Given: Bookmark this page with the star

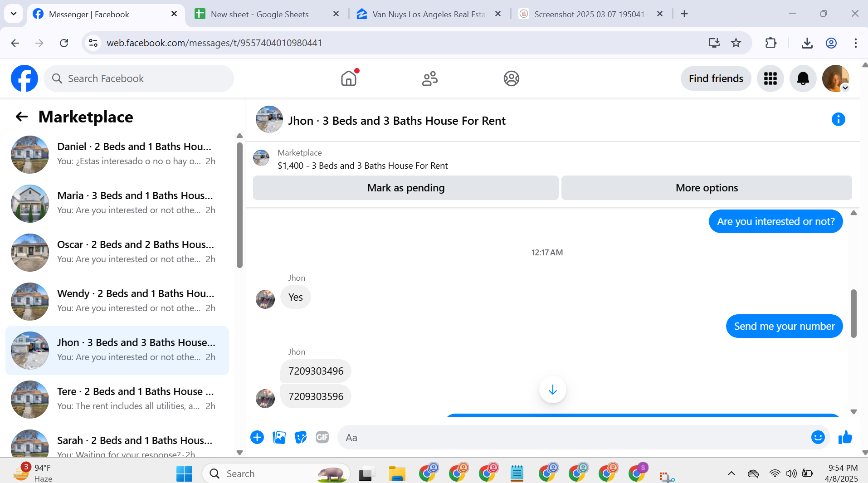Looking at the screenshot, I should (736, 43).
